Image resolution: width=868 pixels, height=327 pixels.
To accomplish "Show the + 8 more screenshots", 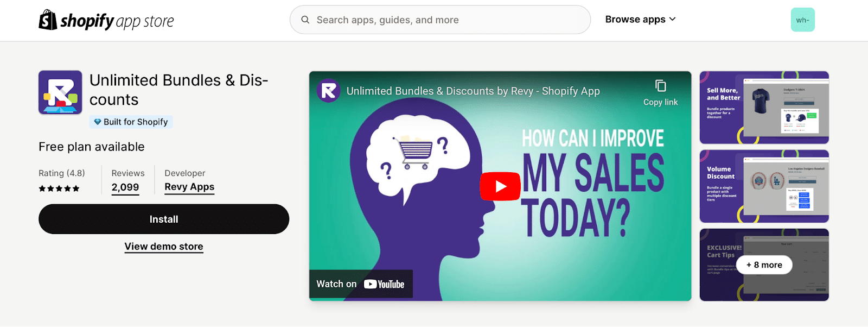I will [x=764, y=265].
